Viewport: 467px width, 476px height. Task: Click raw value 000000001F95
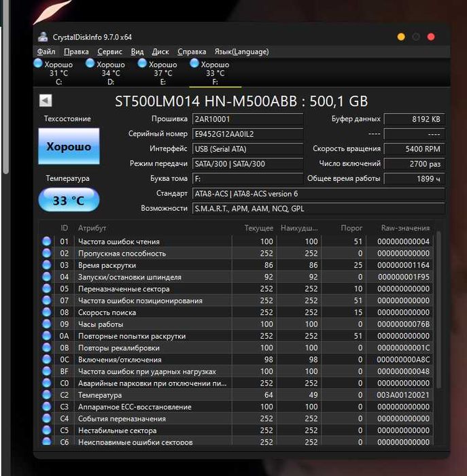pyautogui.click(x=404, y=277)
